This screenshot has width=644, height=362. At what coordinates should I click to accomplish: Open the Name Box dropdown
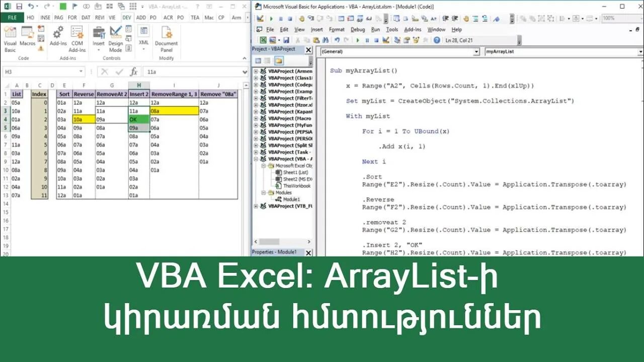[81, 72]
